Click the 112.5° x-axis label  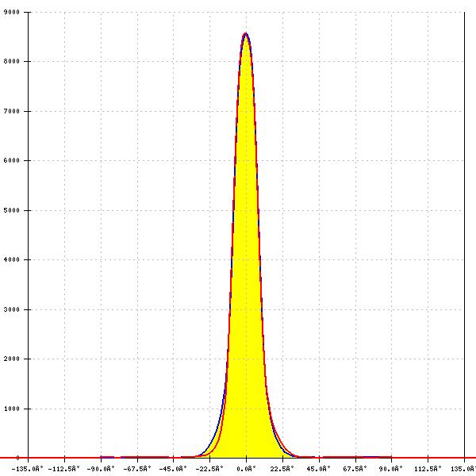428,469
